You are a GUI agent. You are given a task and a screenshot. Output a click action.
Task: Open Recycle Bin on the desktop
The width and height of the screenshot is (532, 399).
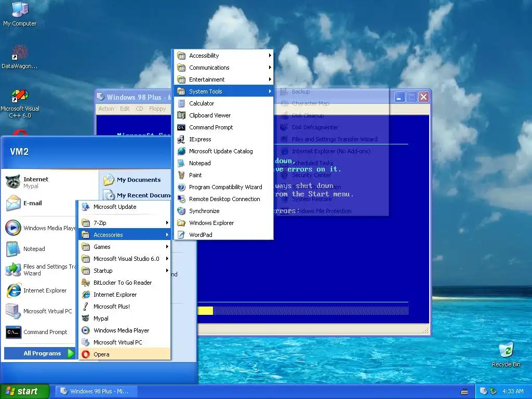(x=506, y=354)
